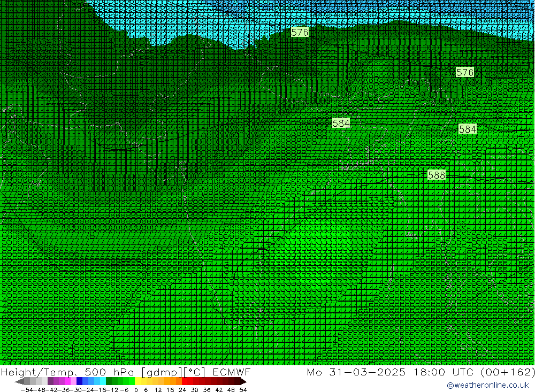
Task: Pick the orange legend swatch near 18
Action: pyautogui.click(x=173, y=381)
